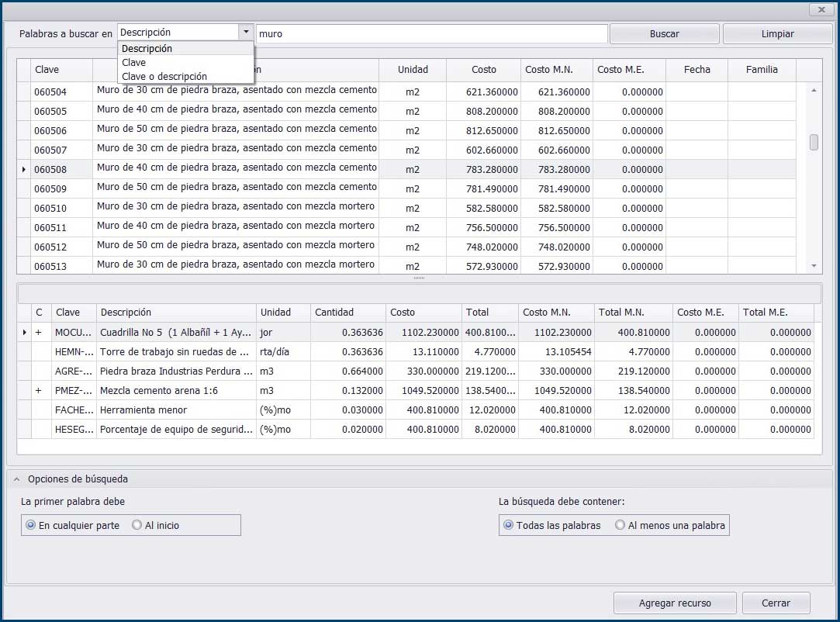Choose 'Descripción' in dropdown list

185,49
